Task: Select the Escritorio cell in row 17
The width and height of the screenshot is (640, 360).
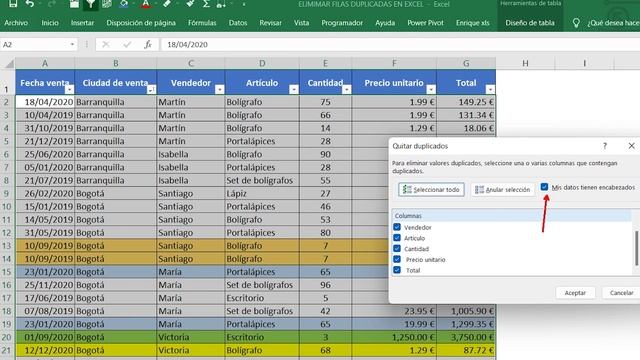Action: pos(262,298)
